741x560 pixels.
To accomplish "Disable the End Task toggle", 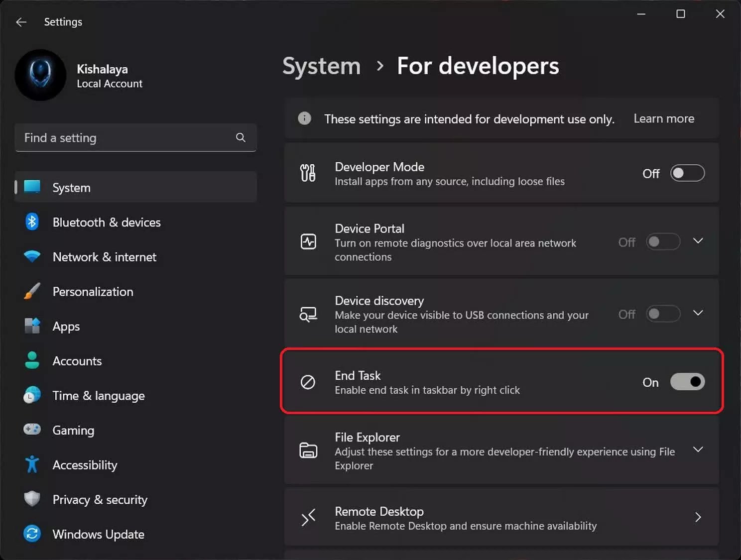I will pos(688,382).
